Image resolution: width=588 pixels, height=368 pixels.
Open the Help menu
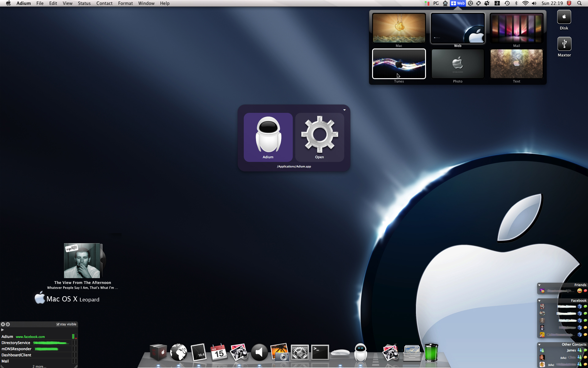coord(165,3)
